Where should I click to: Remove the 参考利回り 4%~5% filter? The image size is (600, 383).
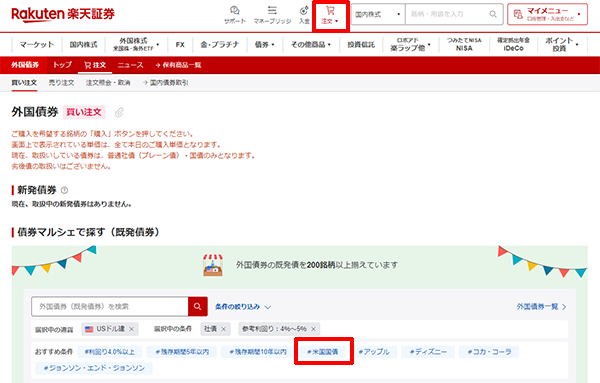[x=313, y=329]
